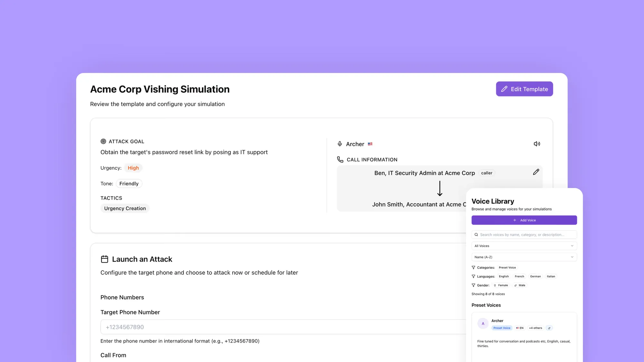Toggle the Female gender filter
The image size is (644, 362).
click(501, 285)
